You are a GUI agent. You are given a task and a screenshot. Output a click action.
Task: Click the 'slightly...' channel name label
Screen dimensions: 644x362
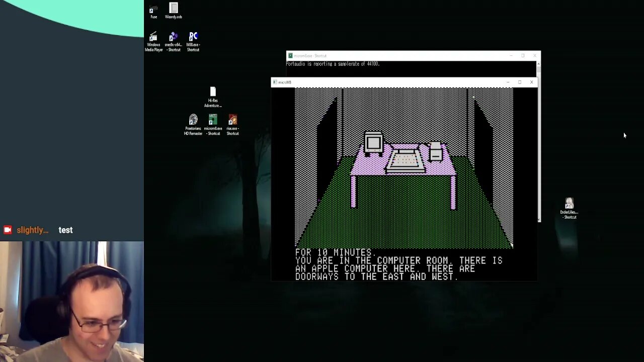click(32, 230)
